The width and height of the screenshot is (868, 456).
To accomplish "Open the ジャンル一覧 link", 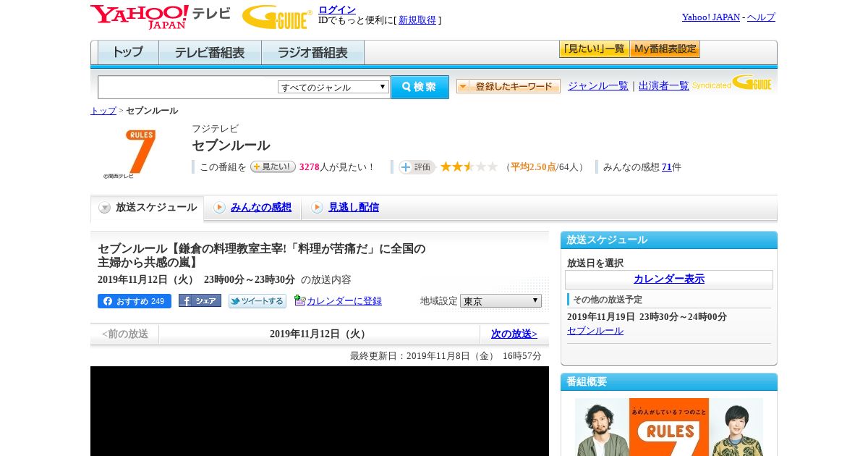I will coord(598,85).
